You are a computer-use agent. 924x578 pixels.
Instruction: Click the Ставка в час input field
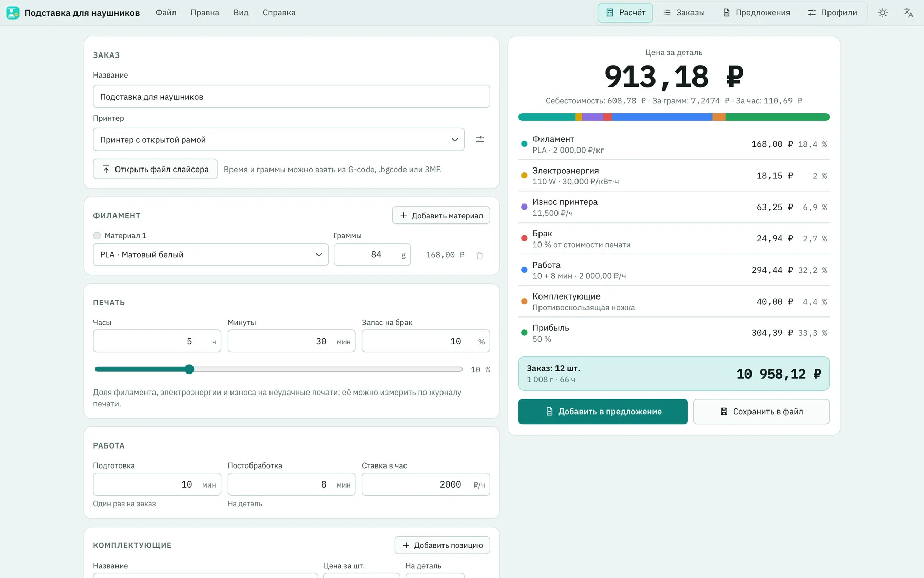(426, 484)
